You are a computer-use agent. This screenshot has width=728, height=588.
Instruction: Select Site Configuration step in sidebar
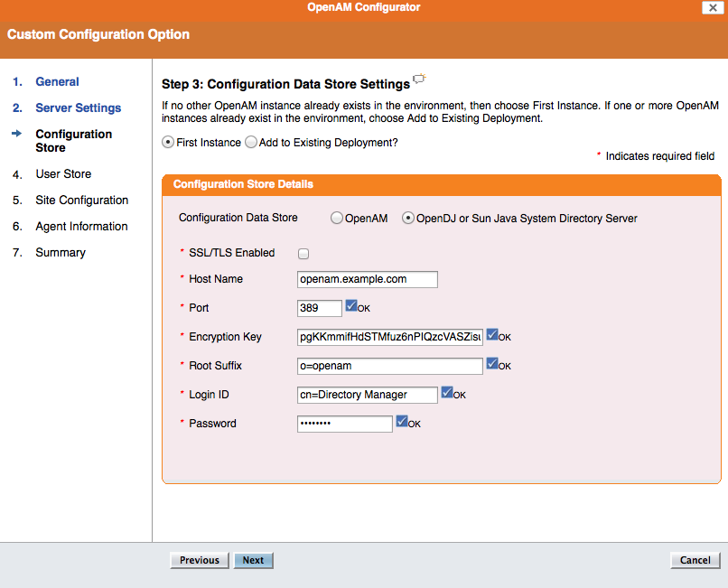tap(81, 201)
